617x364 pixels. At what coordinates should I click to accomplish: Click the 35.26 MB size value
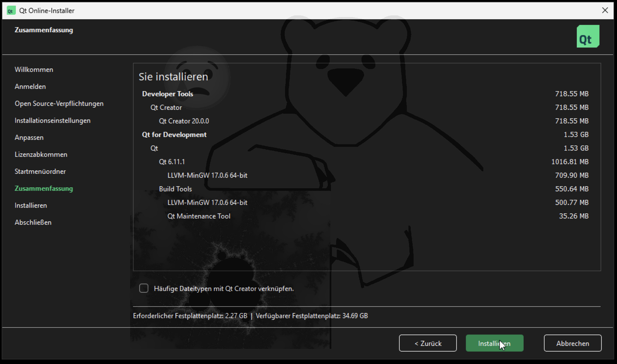click(x=574, y=216)
